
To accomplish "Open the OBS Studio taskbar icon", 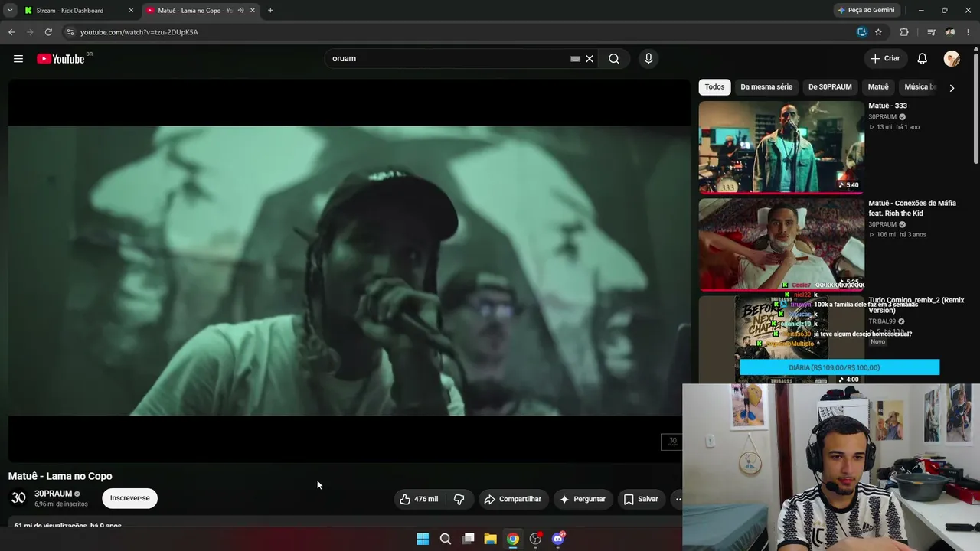I will coord(536,539).
